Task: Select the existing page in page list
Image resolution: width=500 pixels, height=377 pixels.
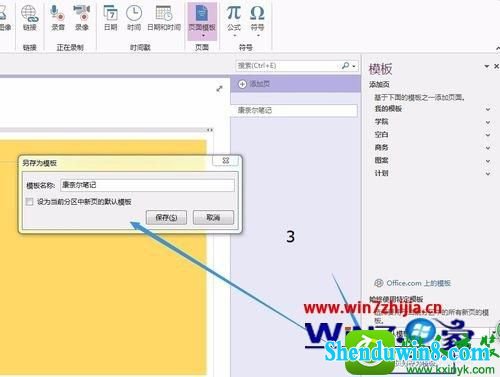Action: click(294, 110)
